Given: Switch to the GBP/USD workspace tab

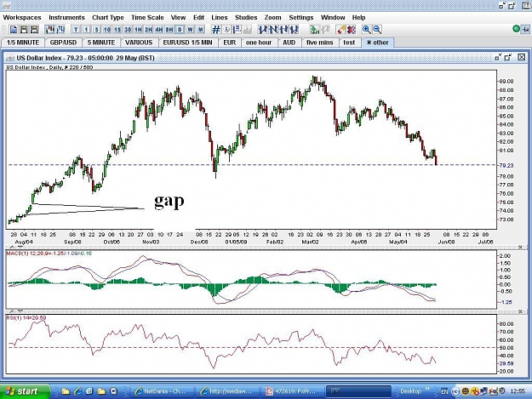Looking at the screenshot, I should [x=64, y=43].
